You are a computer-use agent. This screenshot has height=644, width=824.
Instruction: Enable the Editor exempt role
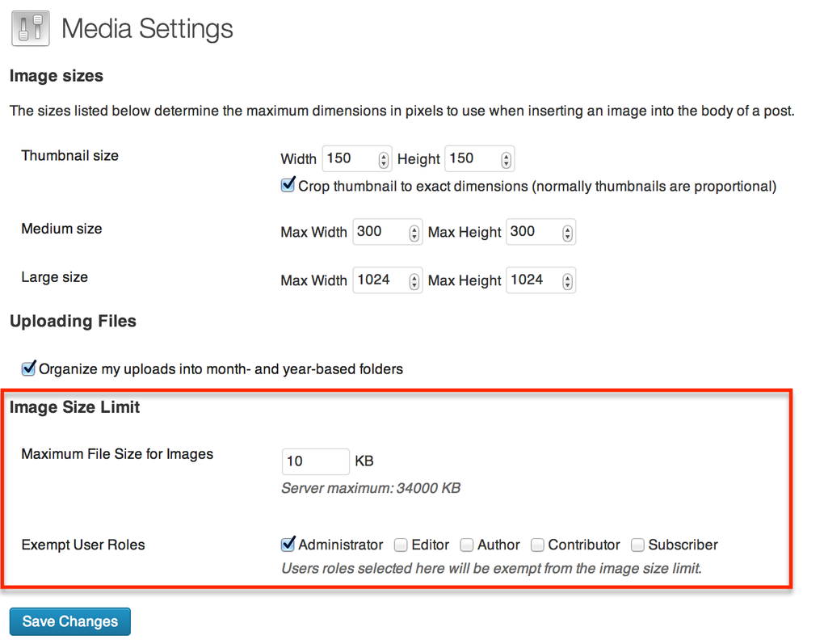[401, 545]
